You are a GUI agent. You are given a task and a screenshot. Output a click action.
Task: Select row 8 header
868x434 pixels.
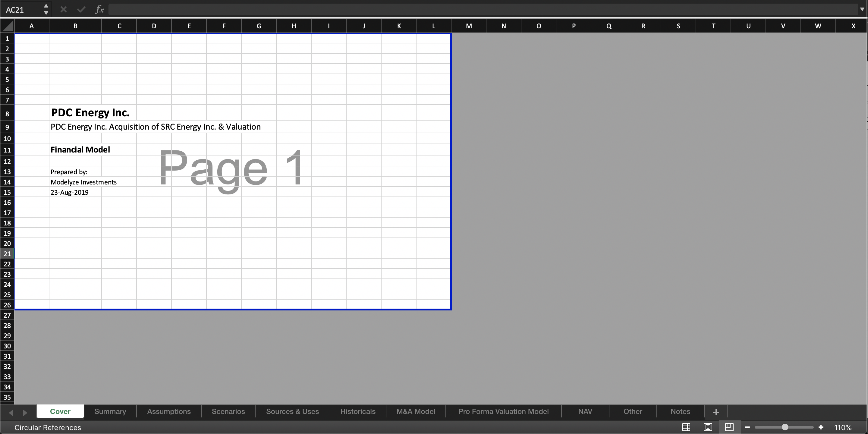tap(7, 114)
